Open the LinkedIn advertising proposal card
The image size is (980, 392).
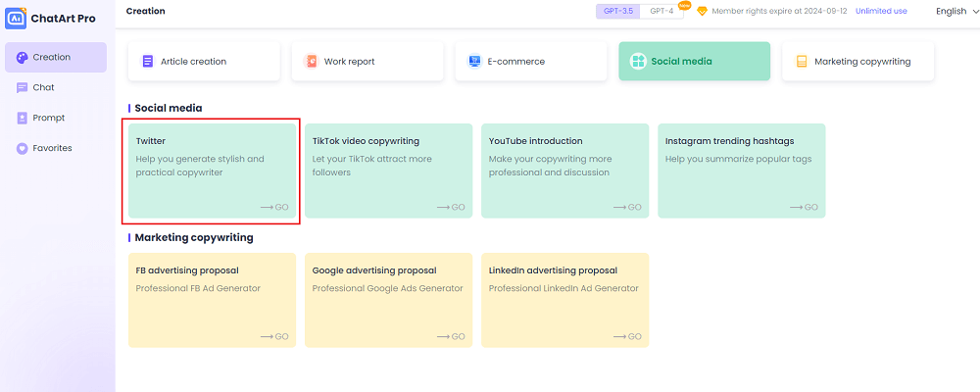(x=565, y=300)
